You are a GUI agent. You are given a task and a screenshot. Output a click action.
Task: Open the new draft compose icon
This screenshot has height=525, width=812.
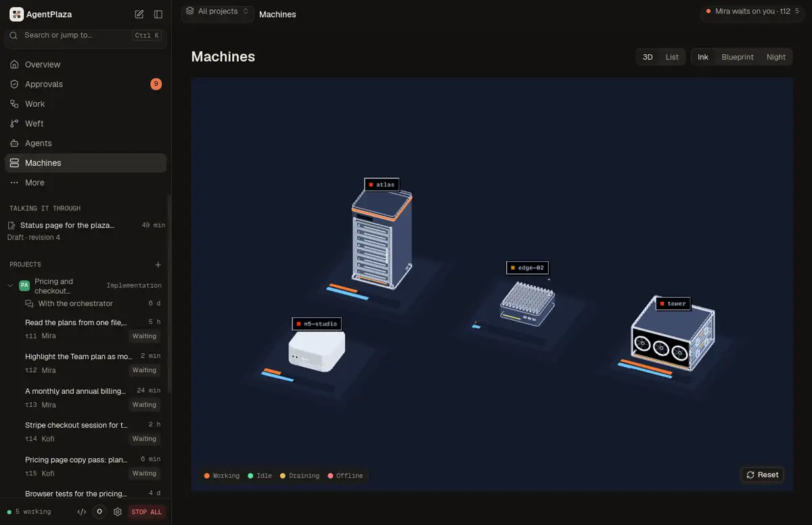139,14
